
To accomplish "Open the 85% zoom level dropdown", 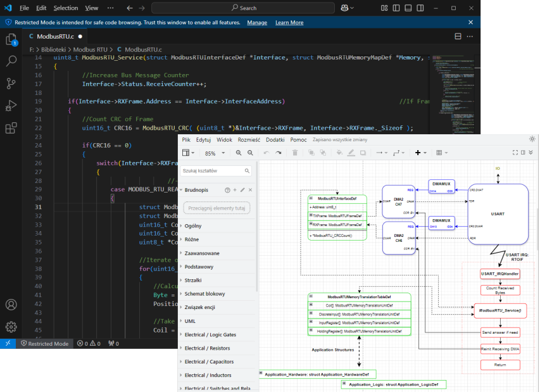I will click(x=213, y=153).
